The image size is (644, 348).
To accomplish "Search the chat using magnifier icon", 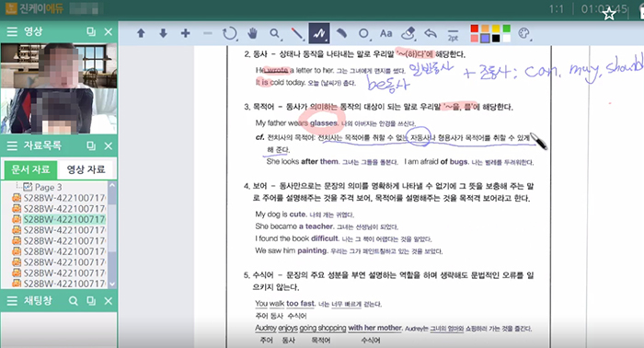I will coord(73,301).
